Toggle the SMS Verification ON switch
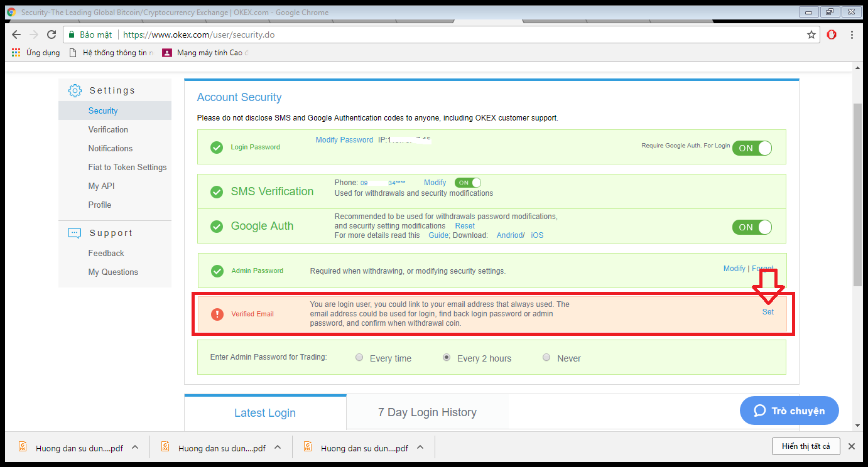 468,183
